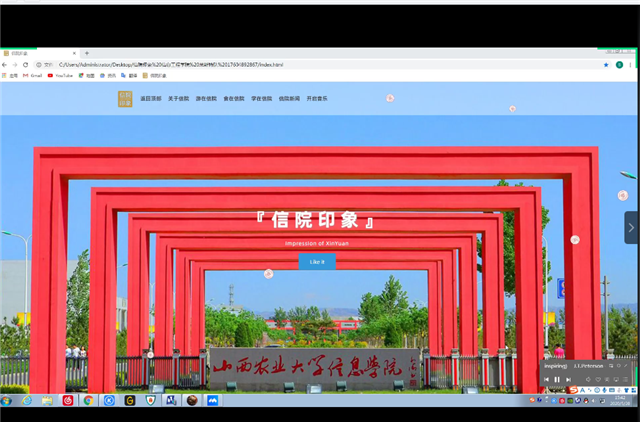Open the Translate (翻译) bookmark
The image size is (640, 422).
tap(129, 76)
